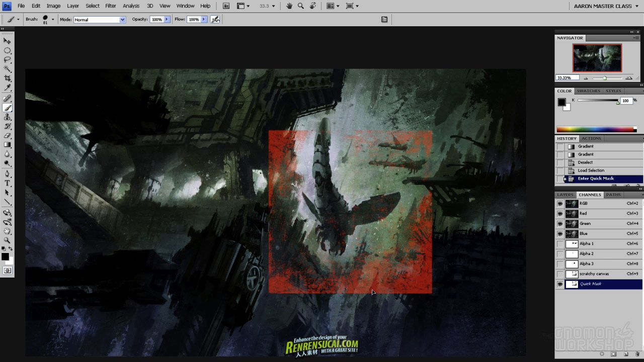Click the foreground color swatch in toolbox
Screen dimensions: 644x362
pos(5,257)
